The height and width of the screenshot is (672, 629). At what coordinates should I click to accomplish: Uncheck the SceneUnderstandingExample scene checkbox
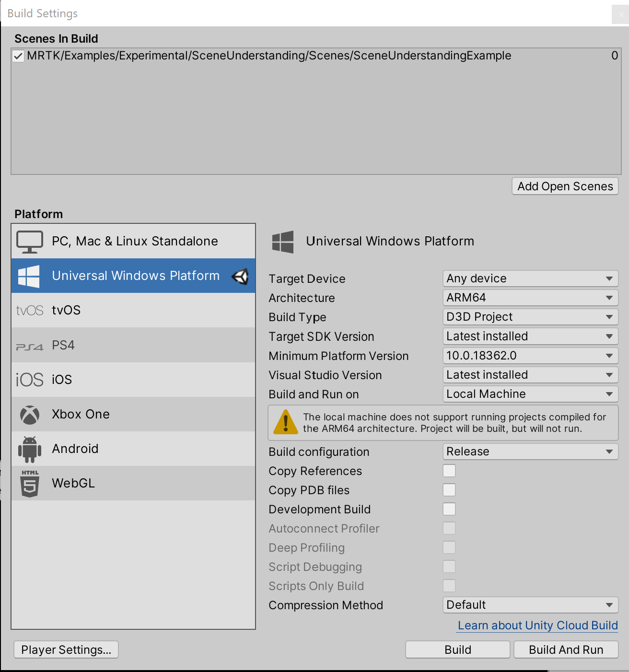coord(18,56)
